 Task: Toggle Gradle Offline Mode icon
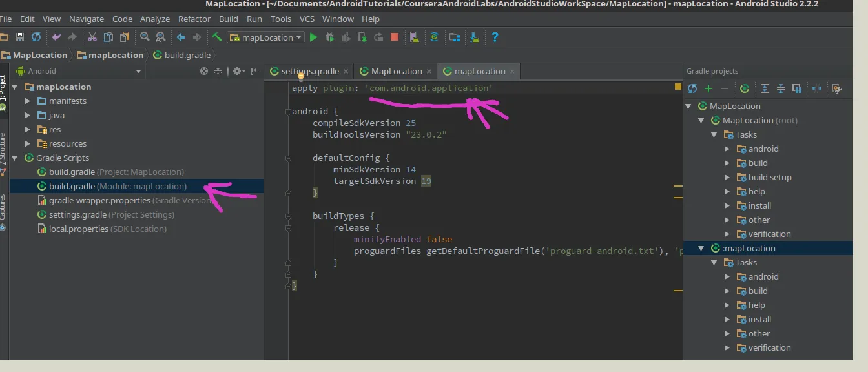click(817, 88)
